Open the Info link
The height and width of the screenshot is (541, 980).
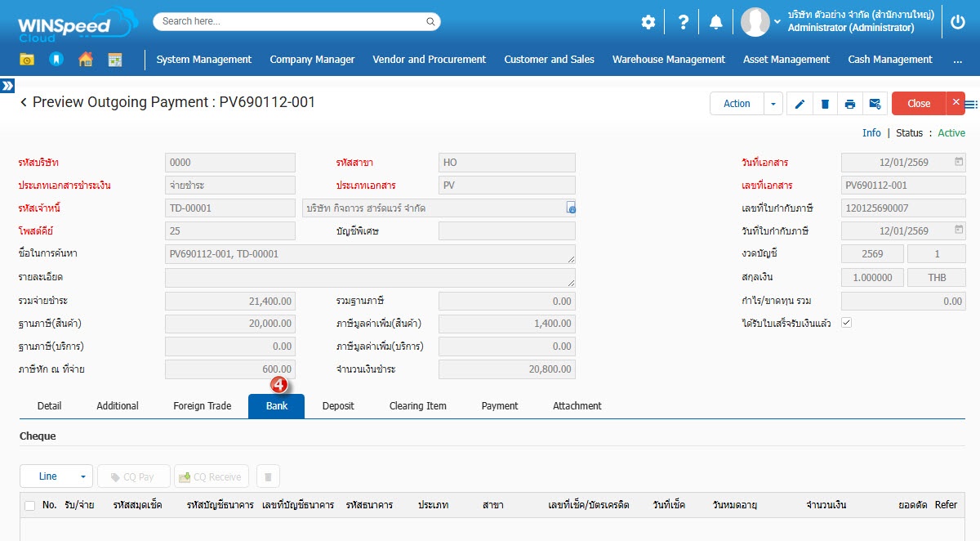[x=871, y=133]
